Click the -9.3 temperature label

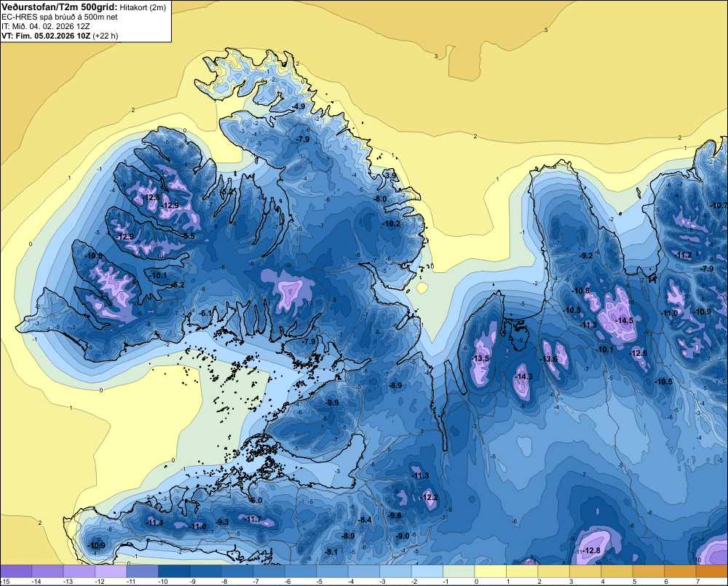pos(222,523)
